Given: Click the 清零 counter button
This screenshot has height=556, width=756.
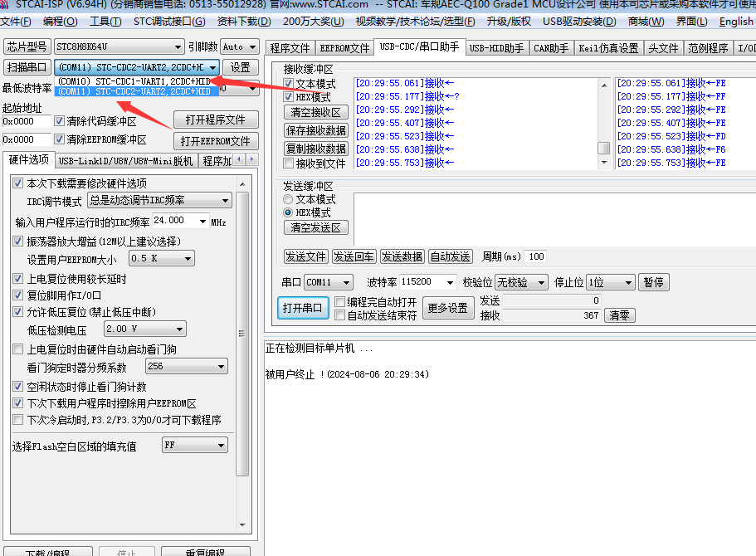Looking at the screenshot, I should pyautogui.click(x=619, y=315).
